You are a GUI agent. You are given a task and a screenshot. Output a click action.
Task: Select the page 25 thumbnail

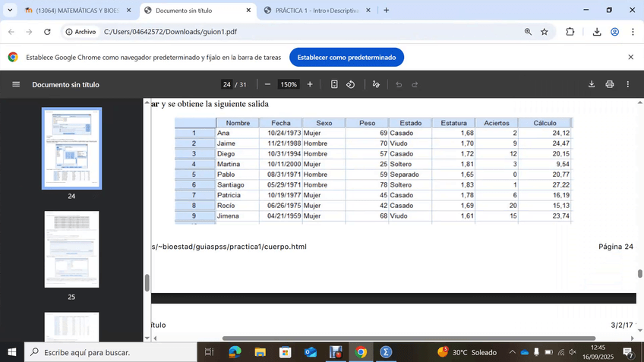71,249
